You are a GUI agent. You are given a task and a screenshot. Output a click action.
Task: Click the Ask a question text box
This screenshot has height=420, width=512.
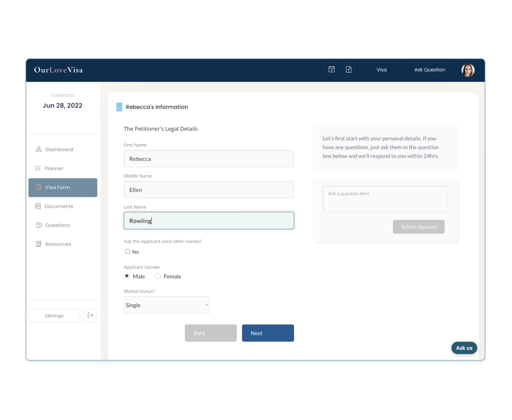(385, 199)
